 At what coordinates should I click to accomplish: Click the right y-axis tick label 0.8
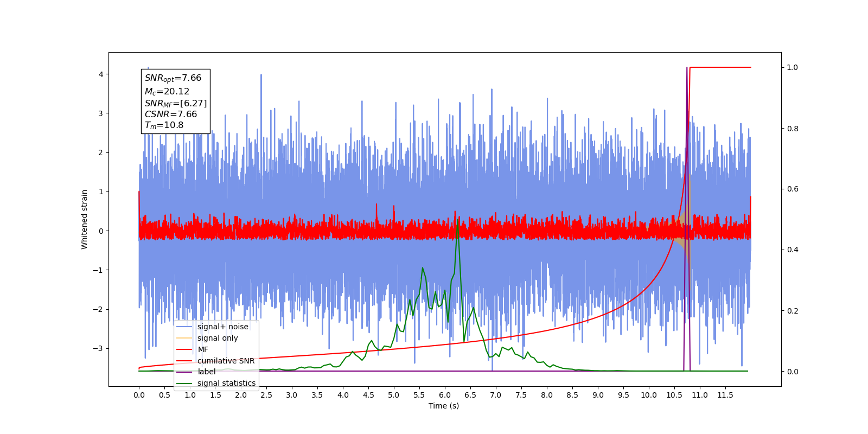[793, 129]
